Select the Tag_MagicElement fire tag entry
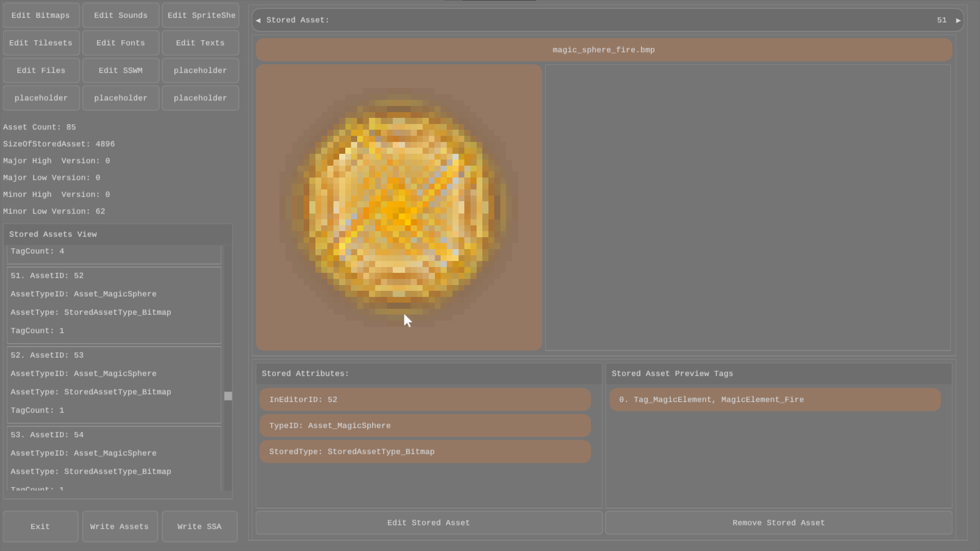 [x=775, y=400]
